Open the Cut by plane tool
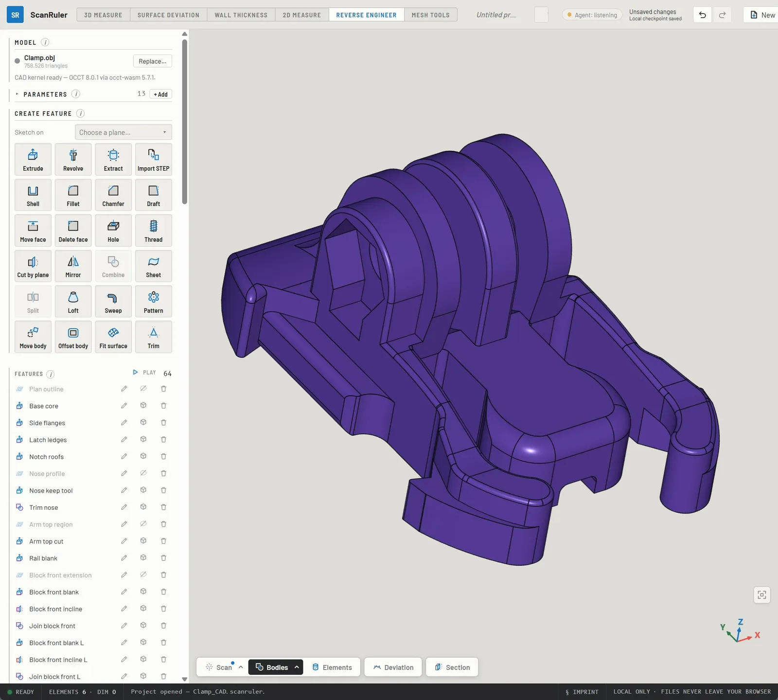Screen dimensions: 778x700 tap(33, 266)
